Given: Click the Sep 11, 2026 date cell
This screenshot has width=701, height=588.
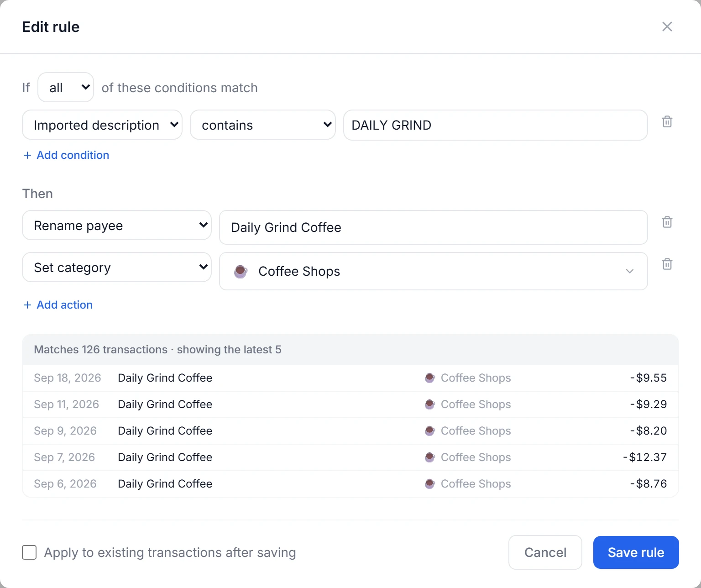Looking at the screenshot, I should [x=67, y=404].
